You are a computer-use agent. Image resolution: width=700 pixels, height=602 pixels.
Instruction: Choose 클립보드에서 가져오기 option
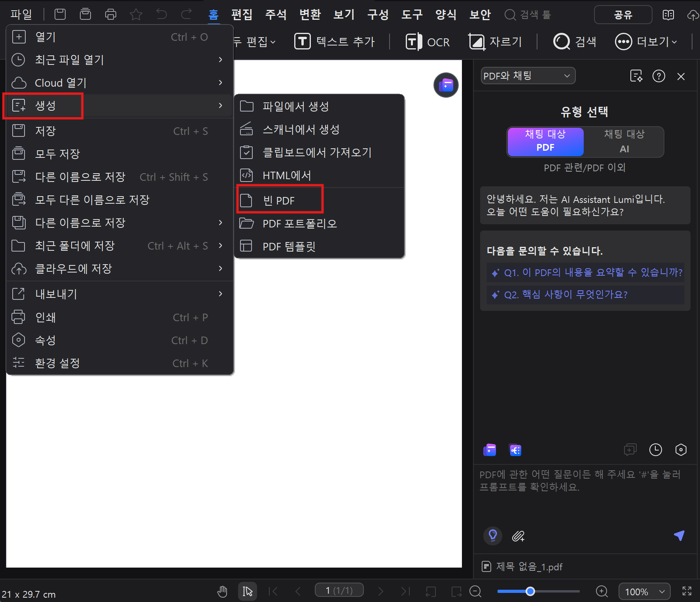[x=320, y=152]
